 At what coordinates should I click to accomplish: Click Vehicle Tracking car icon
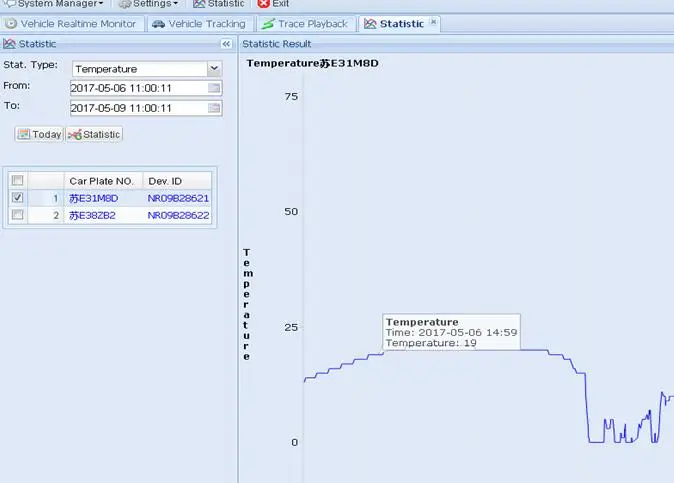[159, 24]
